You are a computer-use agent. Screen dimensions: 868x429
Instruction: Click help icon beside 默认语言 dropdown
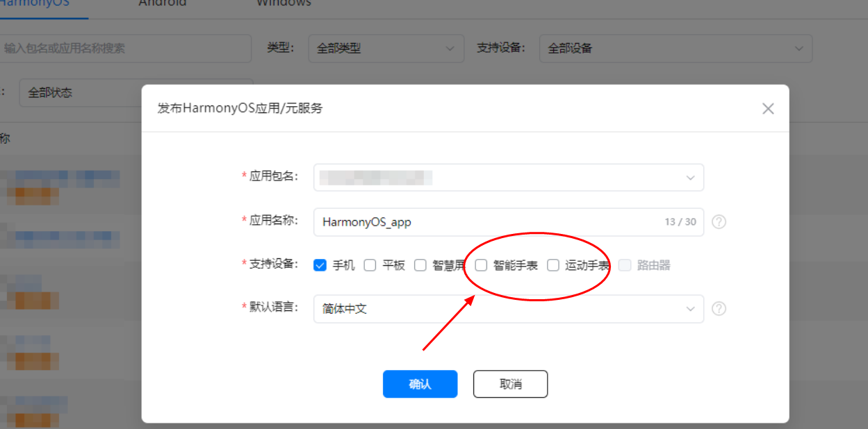tap(719, 308)
